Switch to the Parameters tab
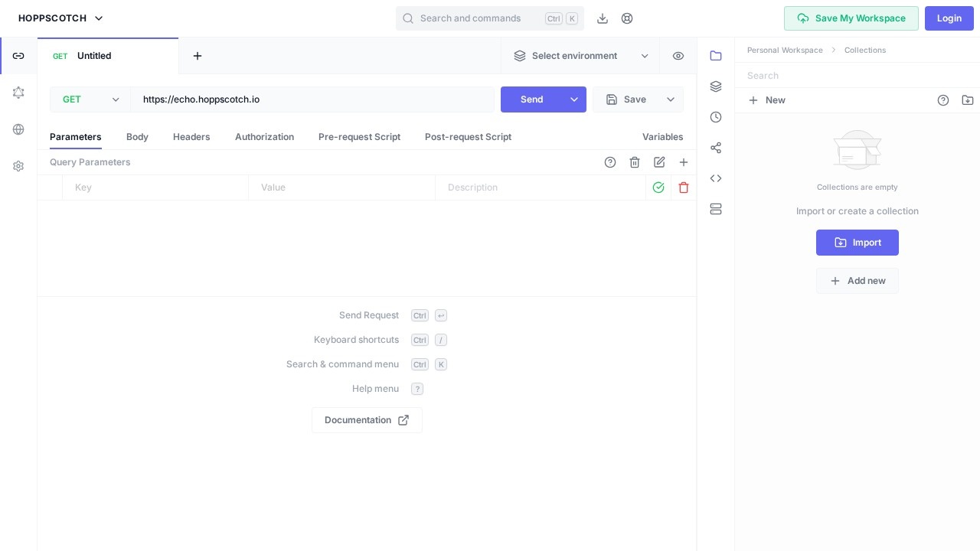This screenshot has width=980, height=551. tap(76, 137)
